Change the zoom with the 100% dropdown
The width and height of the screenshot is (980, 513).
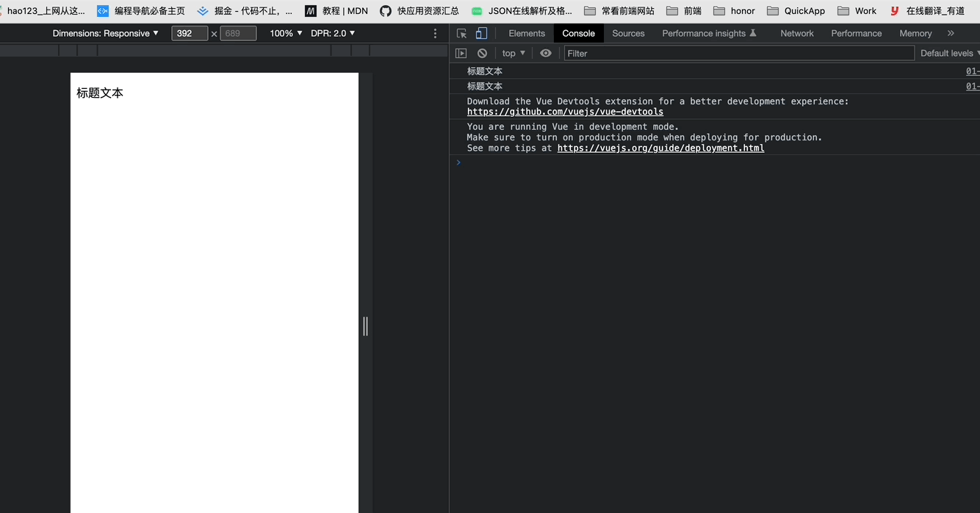click(284, 33)
